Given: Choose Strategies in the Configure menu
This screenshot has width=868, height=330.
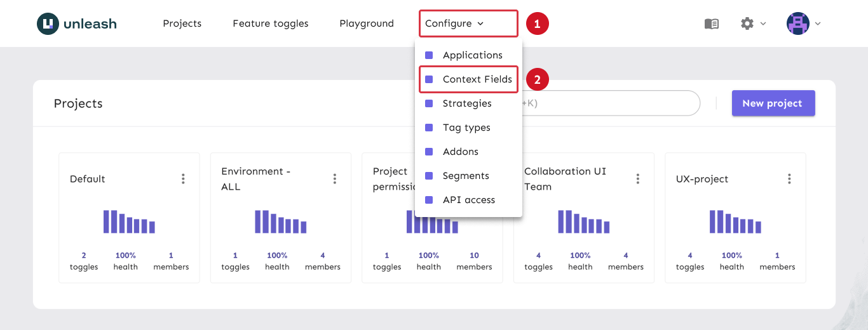Looking at the screenshot, I should pos(467,103).
